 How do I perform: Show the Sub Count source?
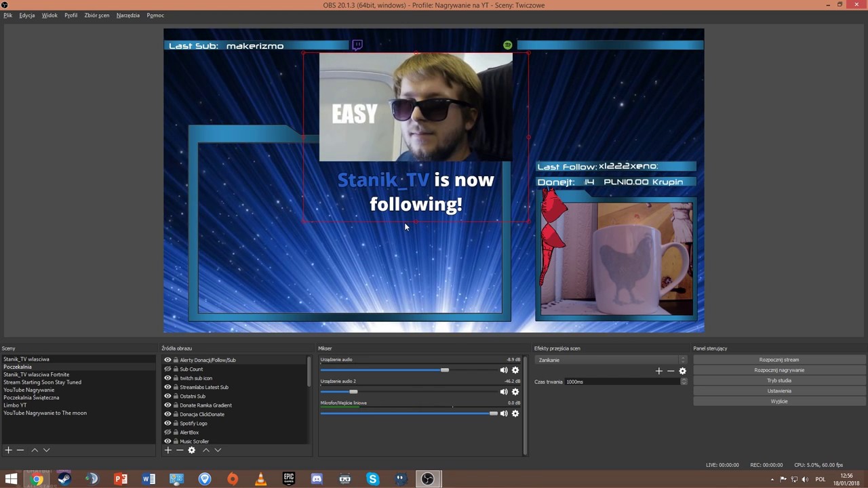click(167, 369)
